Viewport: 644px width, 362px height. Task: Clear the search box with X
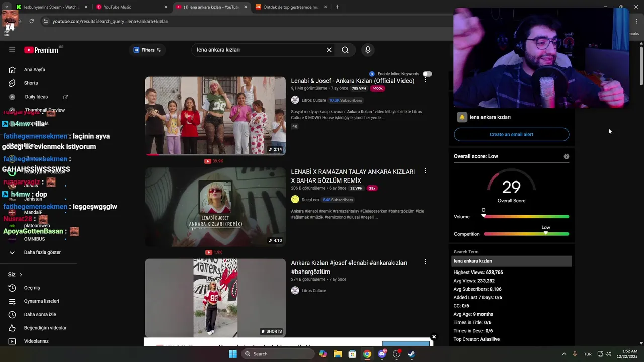(329, 50)
